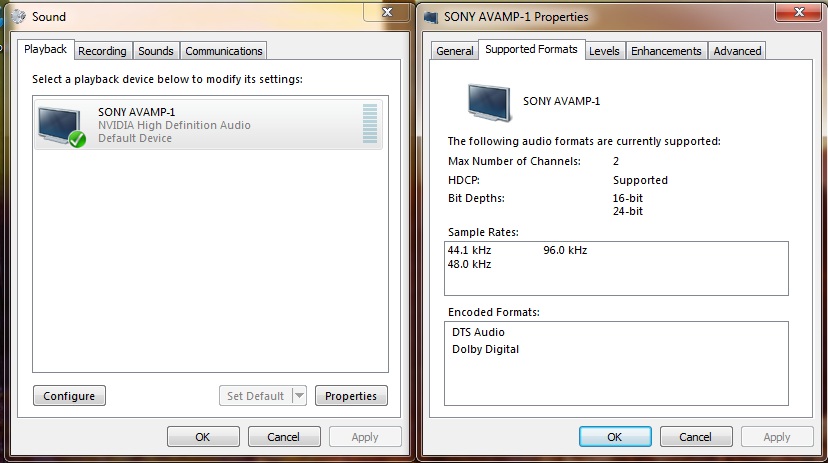Close the Sound dialog window
This screenshot has height=463, width=828.
(385, 12)
